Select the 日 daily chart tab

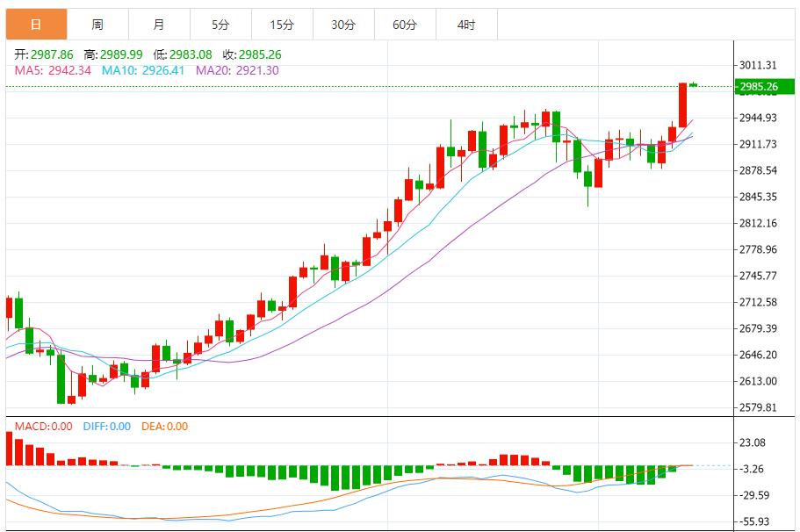pyautogui.click(x=36, y=25)
